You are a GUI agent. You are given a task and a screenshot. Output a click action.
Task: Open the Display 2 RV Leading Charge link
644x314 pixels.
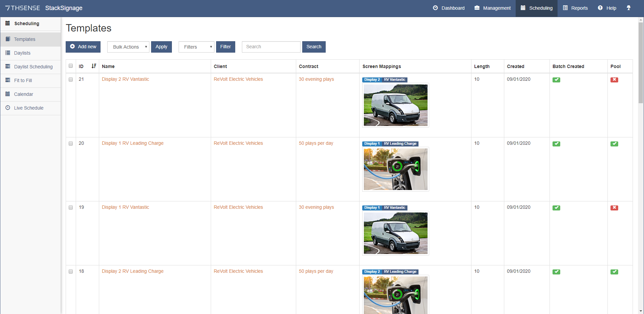(x=133, y=271)
